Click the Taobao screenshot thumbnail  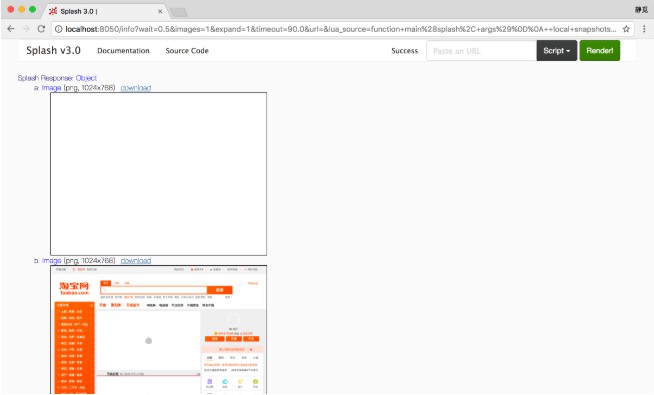[x=158, y=330]
